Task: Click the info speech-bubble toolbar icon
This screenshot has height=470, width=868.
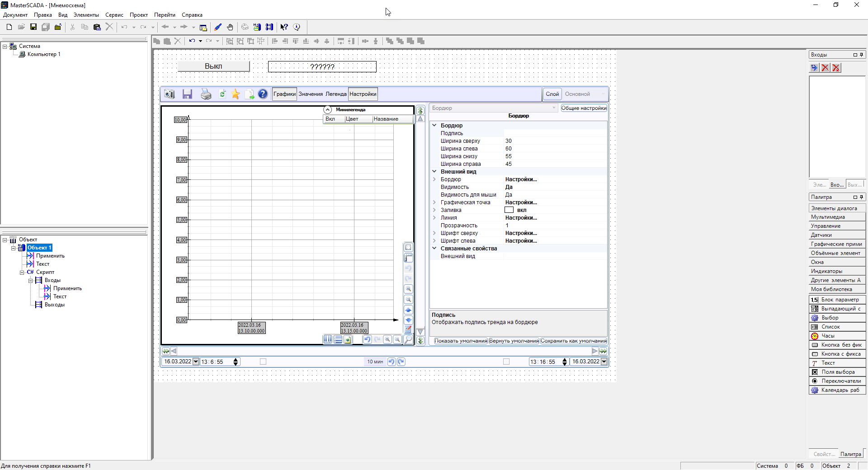Action: 297,27
